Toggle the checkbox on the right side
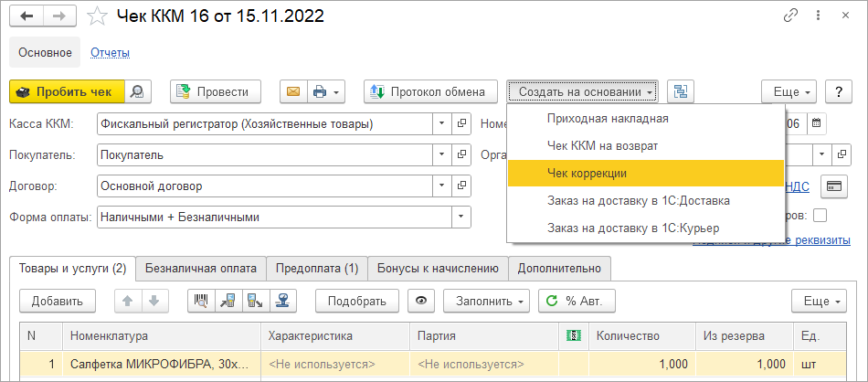The width and height of the screenshot is (868, 382). (820, 215)
